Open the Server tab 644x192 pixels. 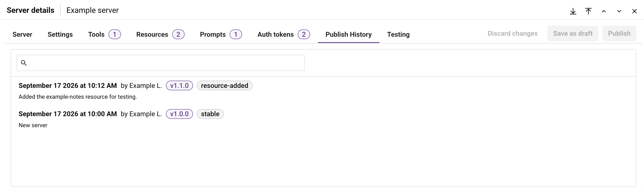(22, 34)
